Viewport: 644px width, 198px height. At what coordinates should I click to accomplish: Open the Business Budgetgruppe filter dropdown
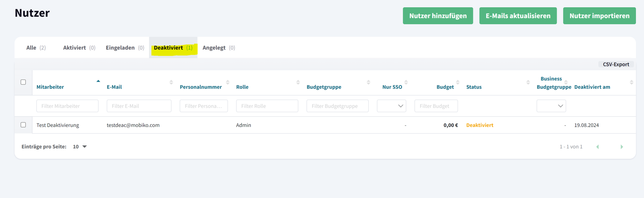(x=551, y=106)
